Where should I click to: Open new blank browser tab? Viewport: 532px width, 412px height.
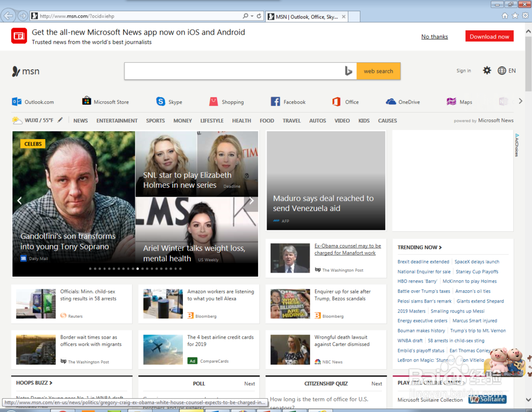[x=354, y=16]
